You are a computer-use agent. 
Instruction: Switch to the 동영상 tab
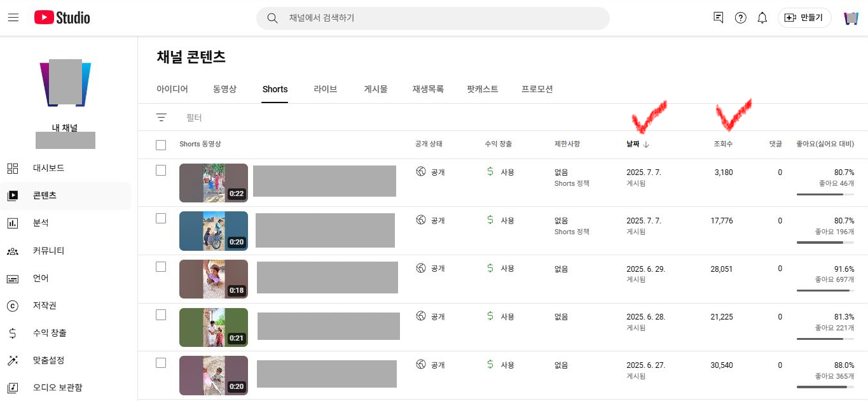pyautogui.click(x=224, y=89)
